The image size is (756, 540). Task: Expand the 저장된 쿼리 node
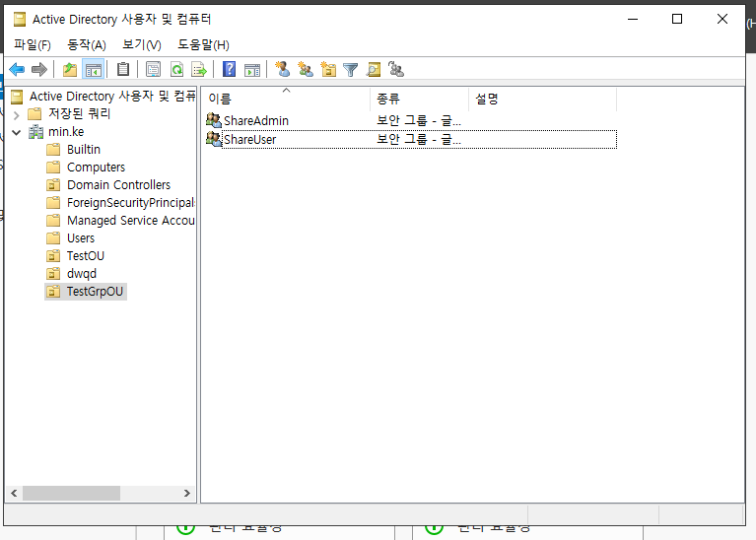pos(17,114)
